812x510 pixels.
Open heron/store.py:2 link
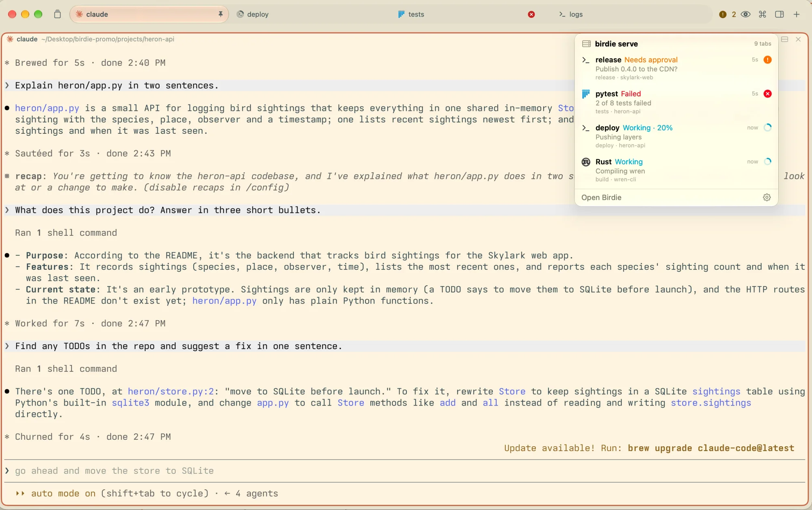(x=171, y=391)
